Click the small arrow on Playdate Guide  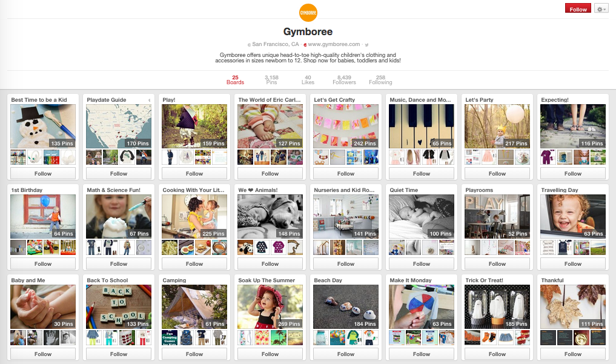pyautogui.click(x=149, y=100)
